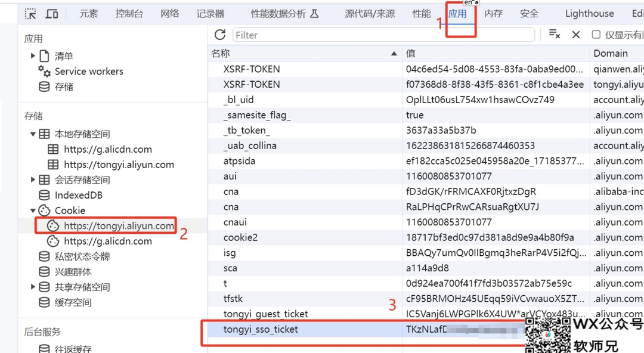Select the cookie2 cookie row
This screenshot has width=644, height=353.
(x=426, y=237)
